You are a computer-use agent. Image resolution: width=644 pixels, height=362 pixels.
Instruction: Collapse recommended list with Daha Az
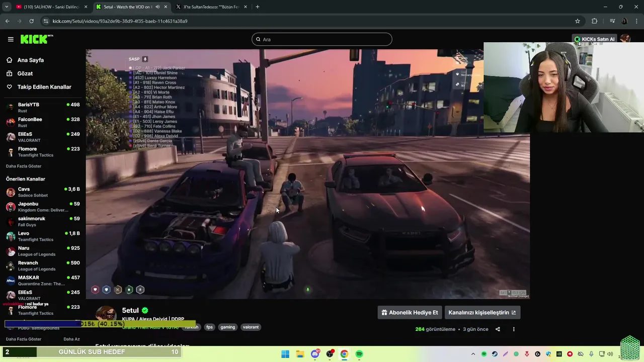[x=71, y=339]
